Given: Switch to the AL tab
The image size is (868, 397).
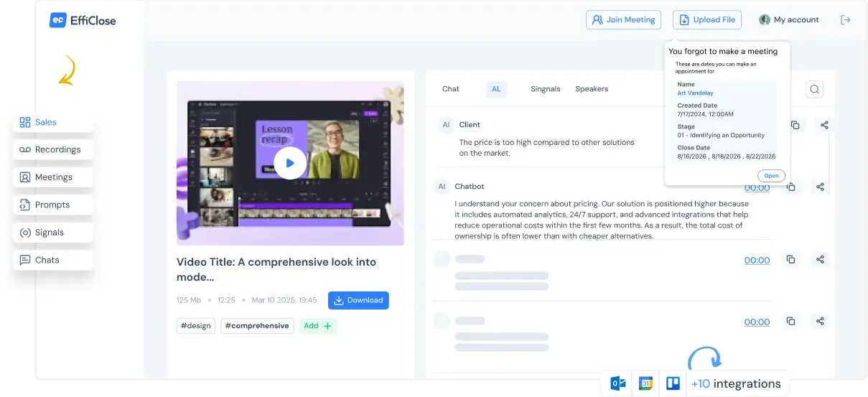Looking at the screenshot, I should 496,89.
